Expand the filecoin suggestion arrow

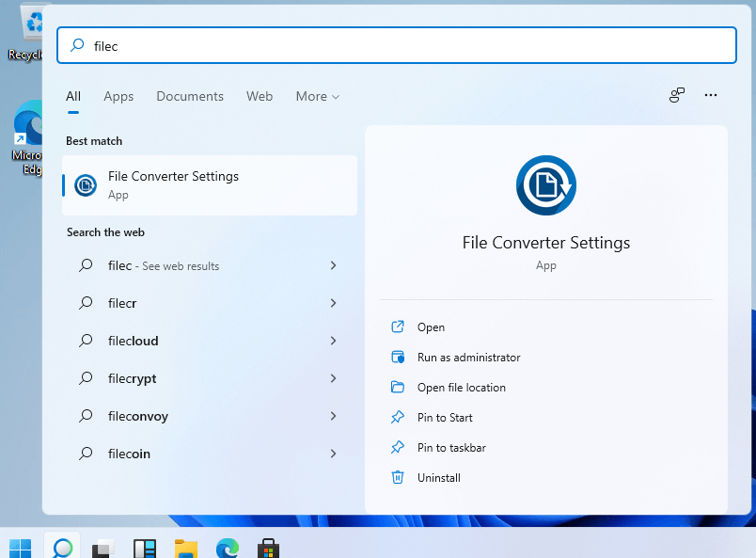point(333,454)
